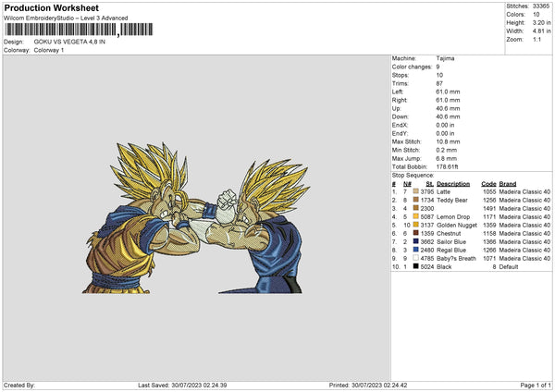Click the Description column header
Screen dimensions: 555x392
[453, 184]
